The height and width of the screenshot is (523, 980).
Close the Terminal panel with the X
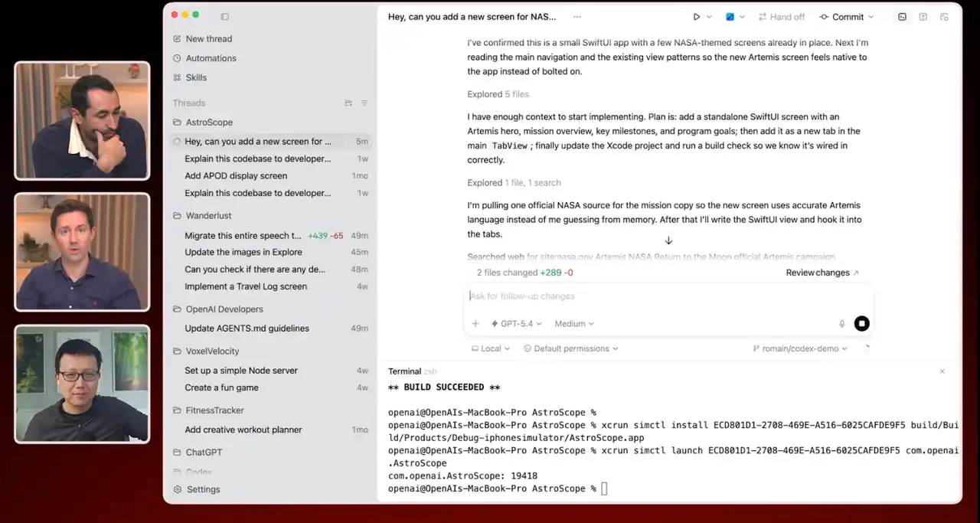[x=942, y=371]
